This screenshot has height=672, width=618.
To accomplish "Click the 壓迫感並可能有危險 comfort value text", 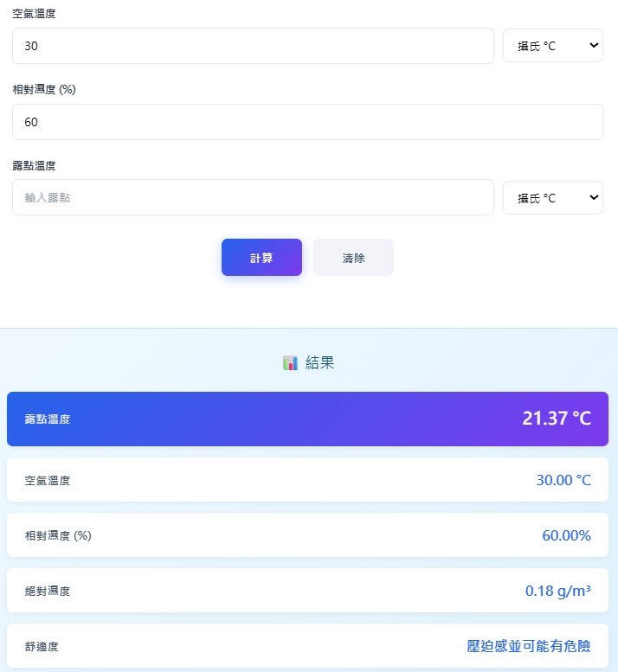I will tap(528, 646).
